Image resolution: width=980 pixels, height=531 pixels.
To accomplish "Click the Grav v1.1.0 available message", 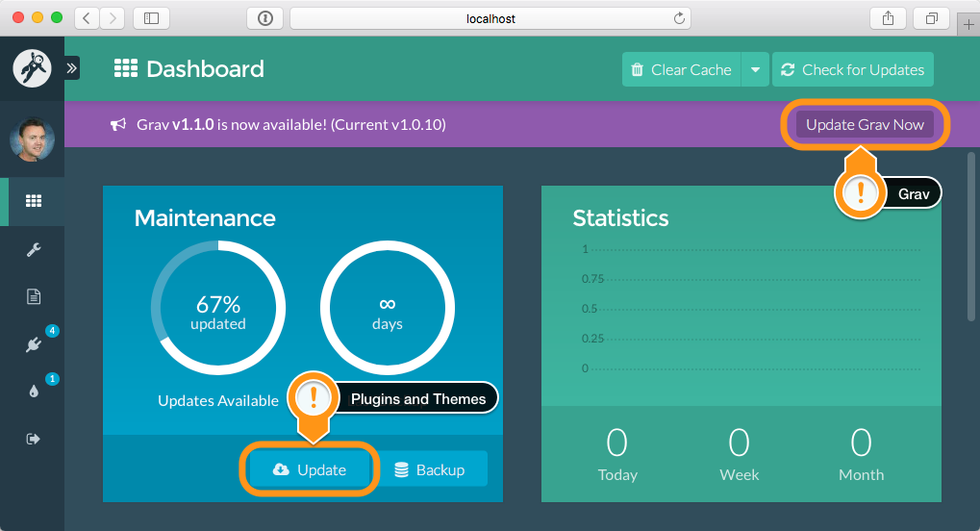I will point(291,124).
